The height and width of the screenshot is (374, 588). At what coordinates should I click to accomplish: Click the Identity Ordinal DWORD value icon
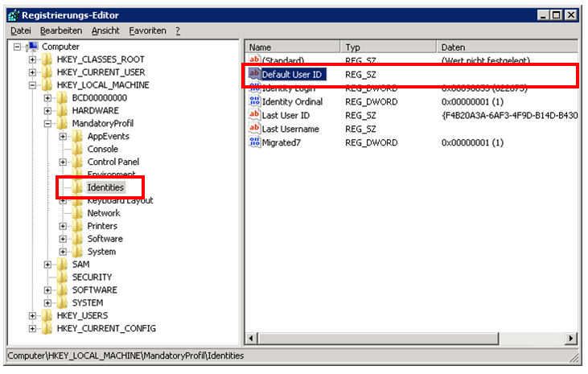click(x=255, y=101)
